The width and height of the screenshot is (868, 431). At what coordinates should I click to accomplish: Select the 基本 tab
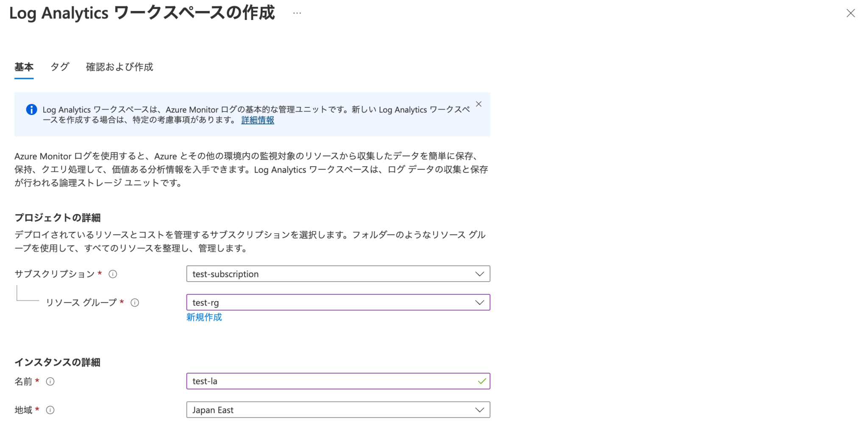(x=24, y=67)
